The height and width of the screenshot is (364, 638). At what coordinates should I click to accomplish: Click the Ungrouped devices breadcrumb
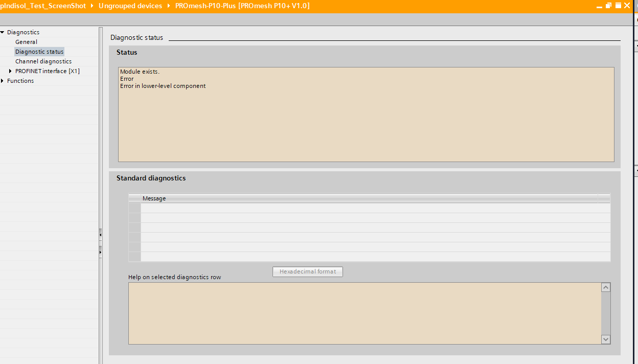coord(130,6)
